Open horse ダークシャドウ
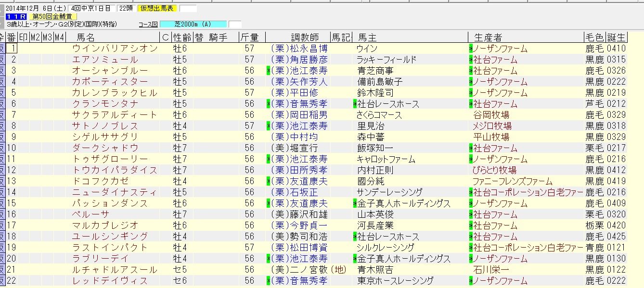 tap(105, 148)
